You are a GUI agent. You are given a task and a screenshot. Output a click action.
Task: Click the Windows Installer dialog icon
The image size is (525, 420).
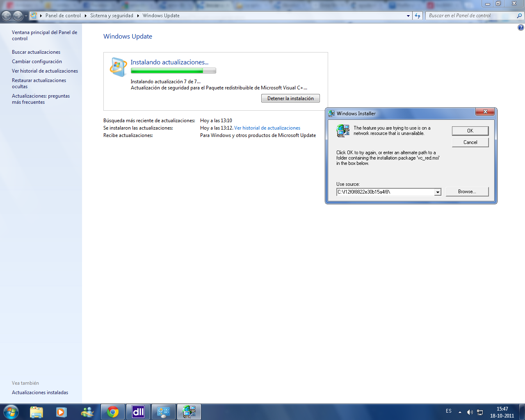[x=343, y=130]
